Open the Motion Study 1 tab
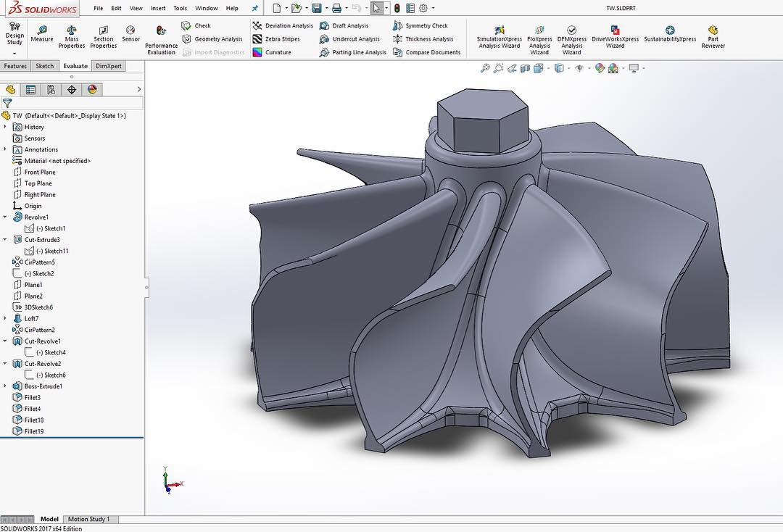This screenshot has width=783, height=532. [88, 519]
